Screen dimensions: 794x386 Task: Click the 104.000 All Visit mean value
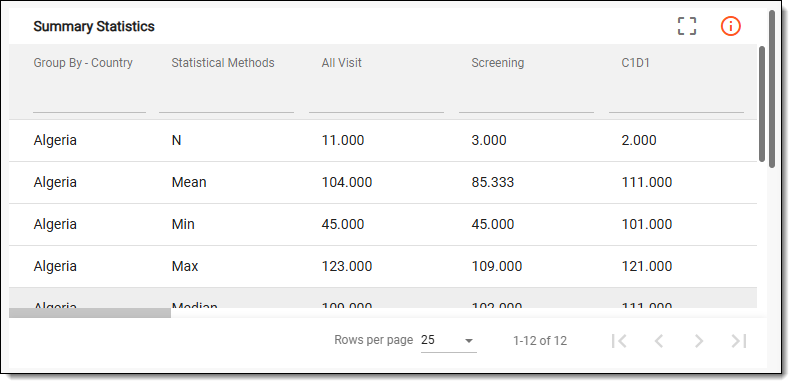(x=347, y=182)
